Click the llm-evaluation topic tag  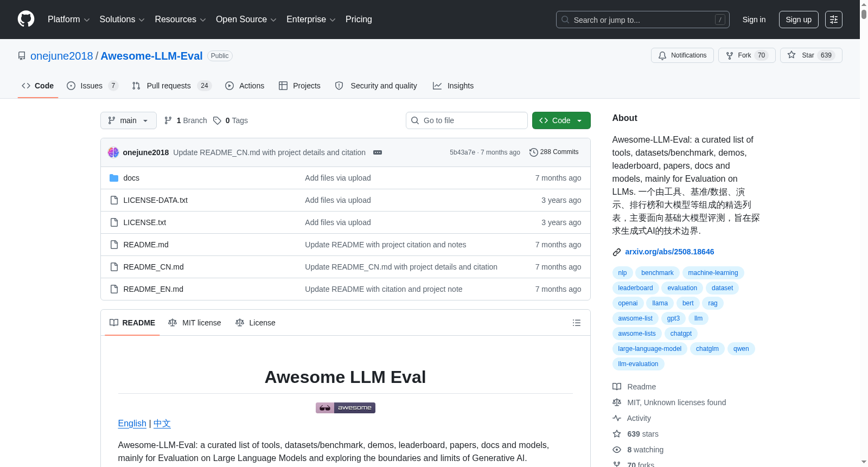[638, 364]
